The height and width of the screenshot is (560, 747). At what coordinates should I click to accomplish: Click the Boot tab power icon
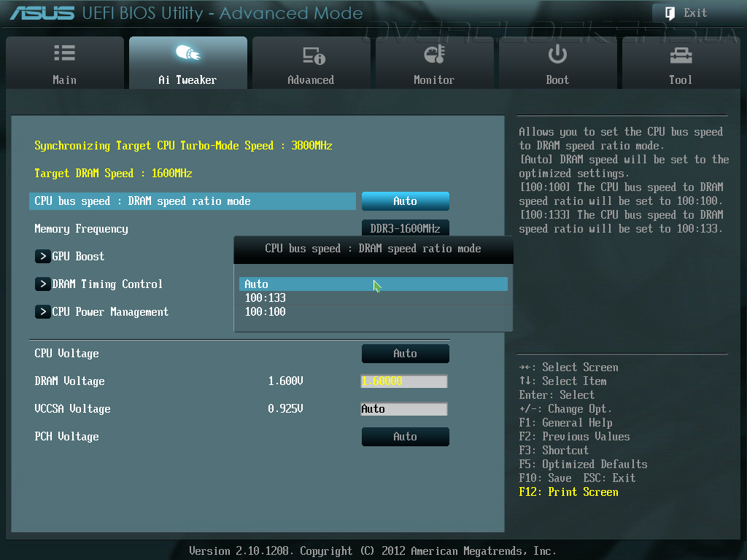click(x=557, y=54)
